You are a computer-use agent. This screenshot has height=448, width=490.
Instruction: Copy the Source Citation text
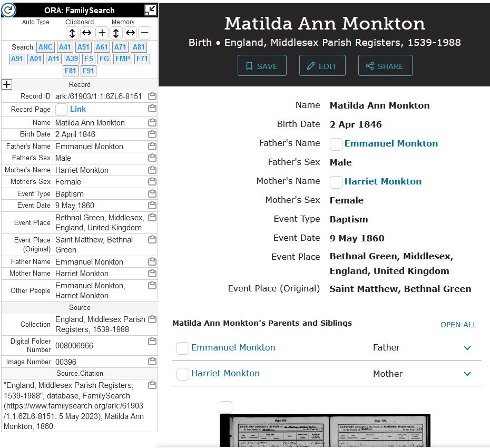click(x=152, y=385)
